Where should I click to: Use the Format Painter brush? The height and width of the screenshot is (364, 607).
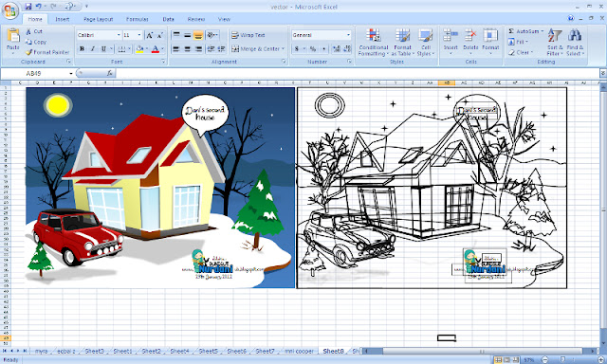coord(47,52)
